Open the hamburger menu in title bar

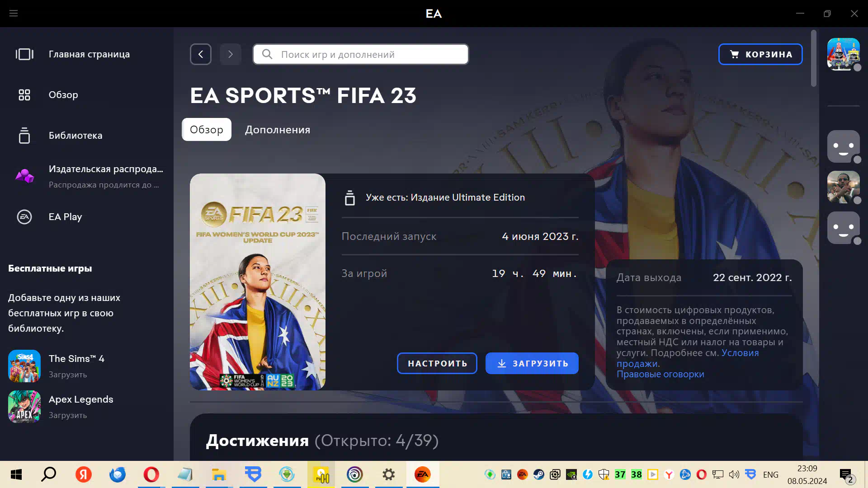tap(14, 14)
